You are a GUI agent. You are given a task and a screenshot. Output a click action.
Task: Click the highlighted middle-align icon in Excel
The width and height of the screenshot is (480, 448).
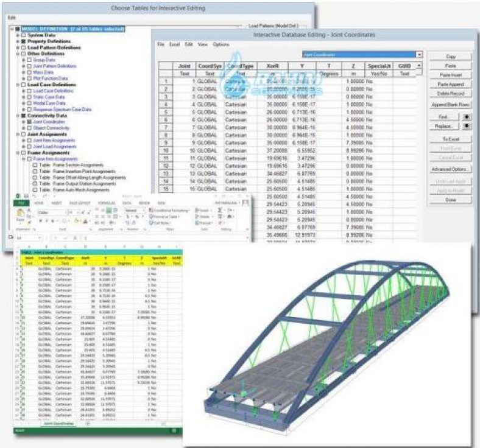tap(109, 210)
